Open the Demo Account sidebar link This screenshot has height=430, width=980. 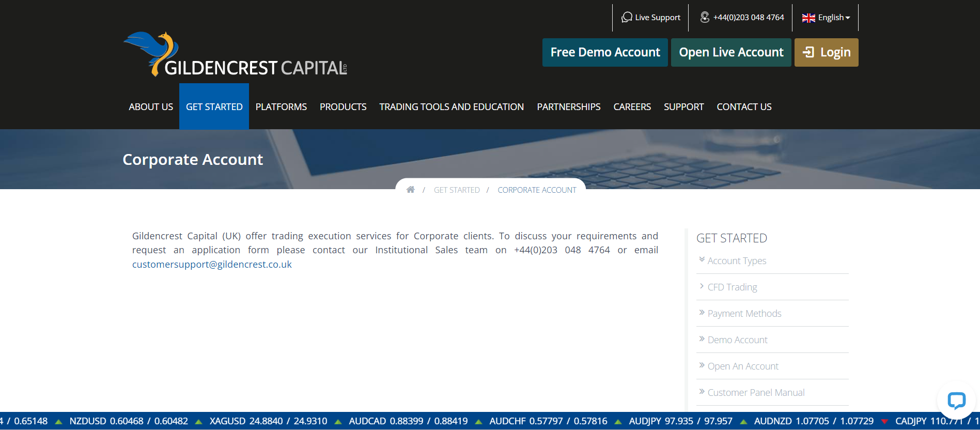coord(737,340)
